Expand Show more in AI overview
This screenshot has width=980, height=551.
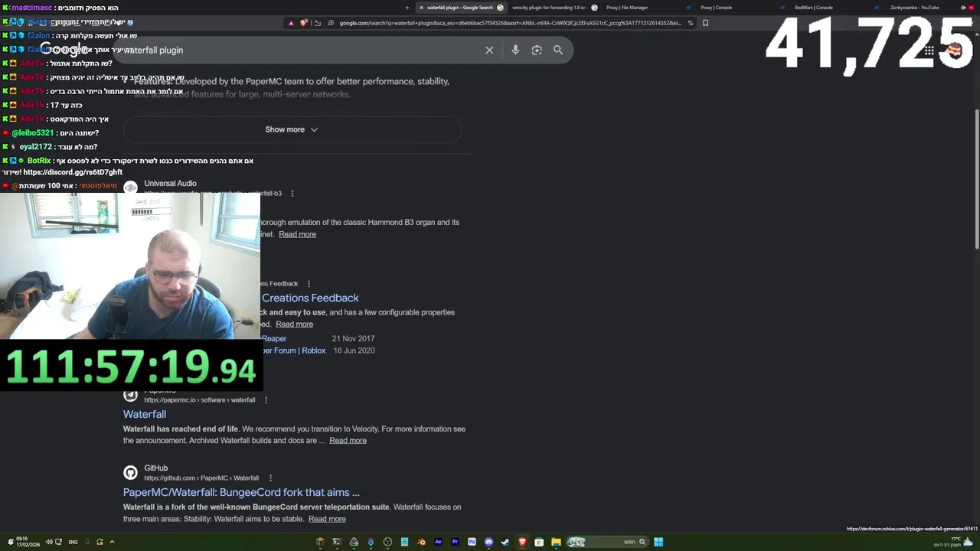292,129
